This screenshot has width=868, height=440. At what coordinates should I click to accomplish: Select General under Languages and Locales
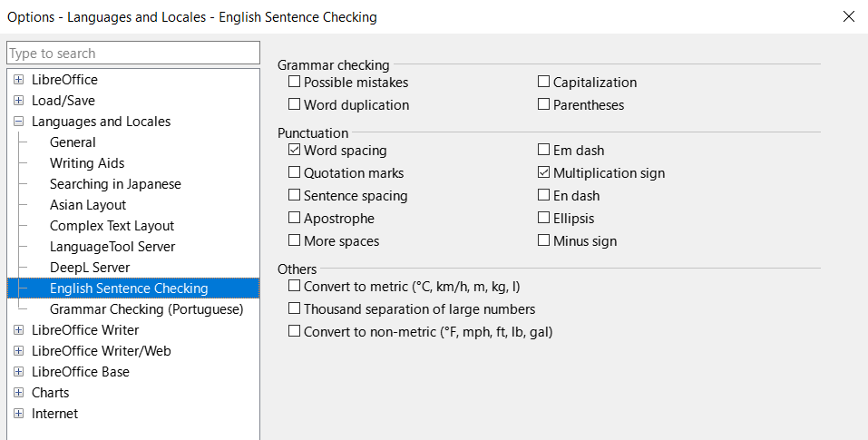(73, 142)
